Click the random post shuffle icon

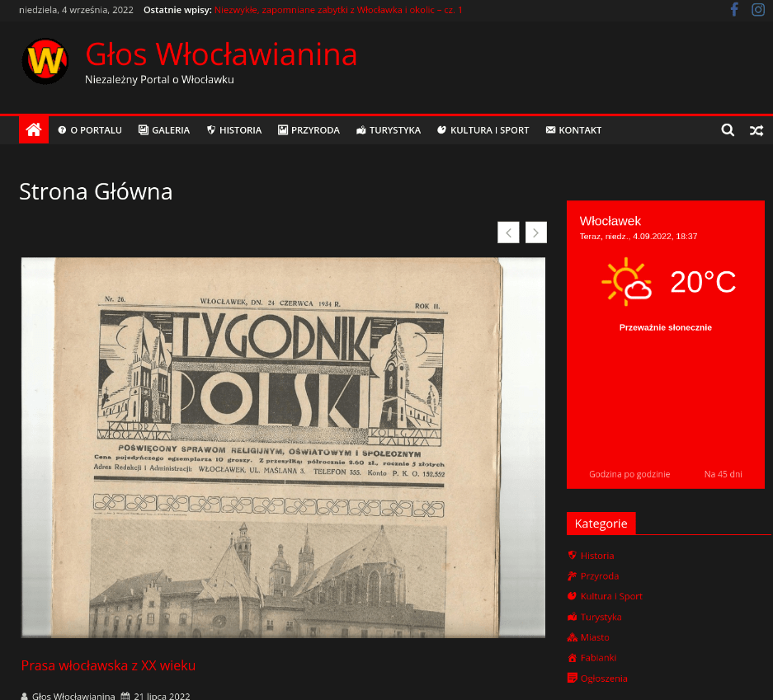(756, 130)
